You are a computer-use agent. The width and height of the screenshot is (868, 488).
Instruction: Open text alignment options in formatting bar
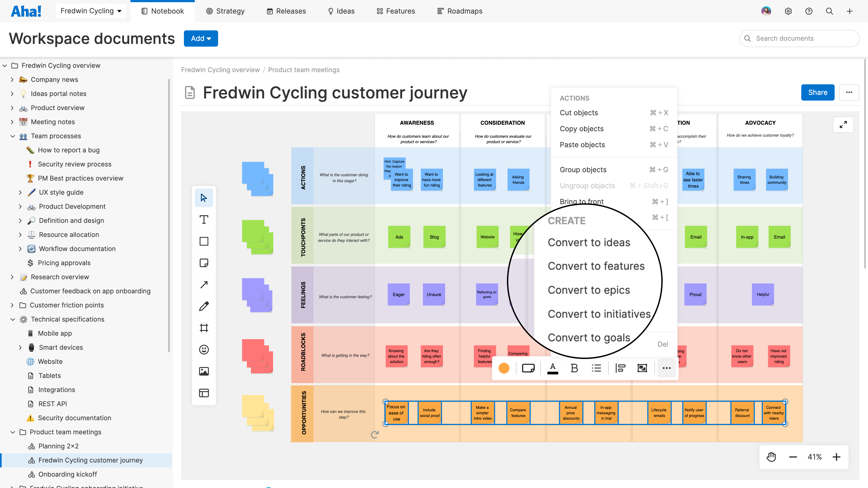[x=620, y=368]
